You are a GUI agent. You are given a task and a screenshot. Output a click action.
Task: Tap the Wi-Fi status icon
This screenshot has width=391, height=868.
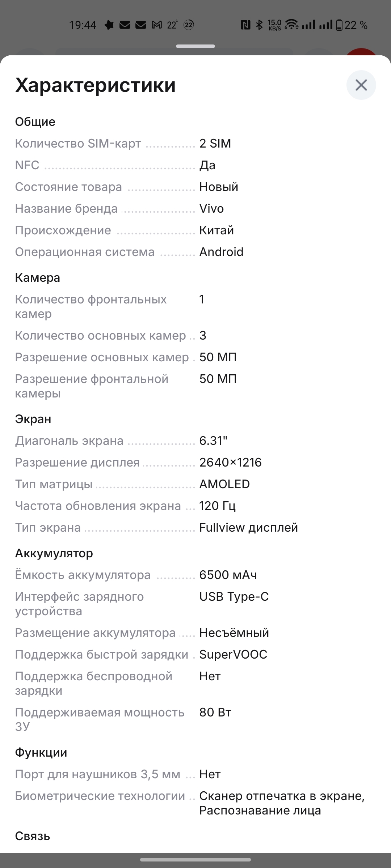[x=291, y=25]
